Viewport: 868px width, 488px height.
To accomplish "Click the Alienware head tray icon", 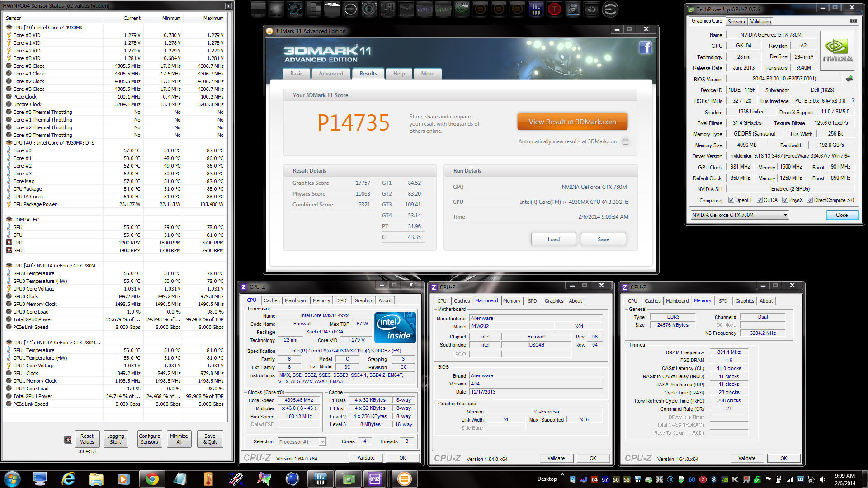I will coord(681,479).
